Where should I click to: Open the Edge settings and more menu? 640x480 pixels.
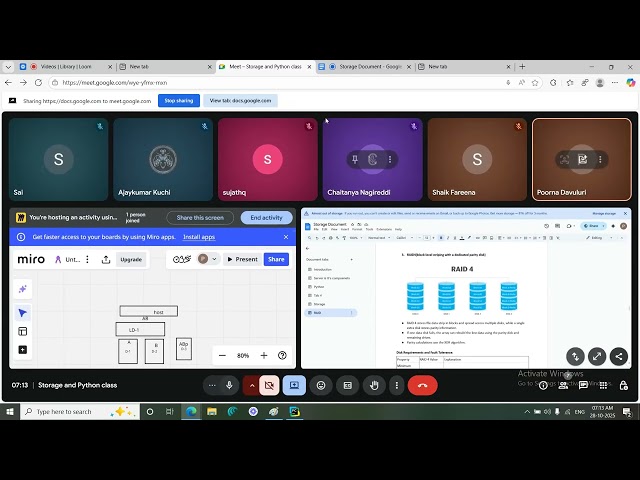pos(615,83)
